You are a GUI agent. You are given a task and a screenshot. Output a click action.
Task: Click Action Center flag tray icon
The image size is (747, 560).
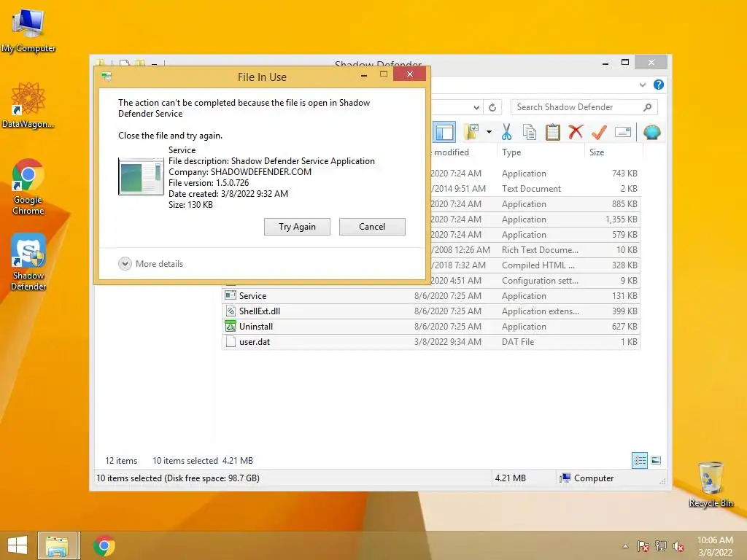[643, 546]
